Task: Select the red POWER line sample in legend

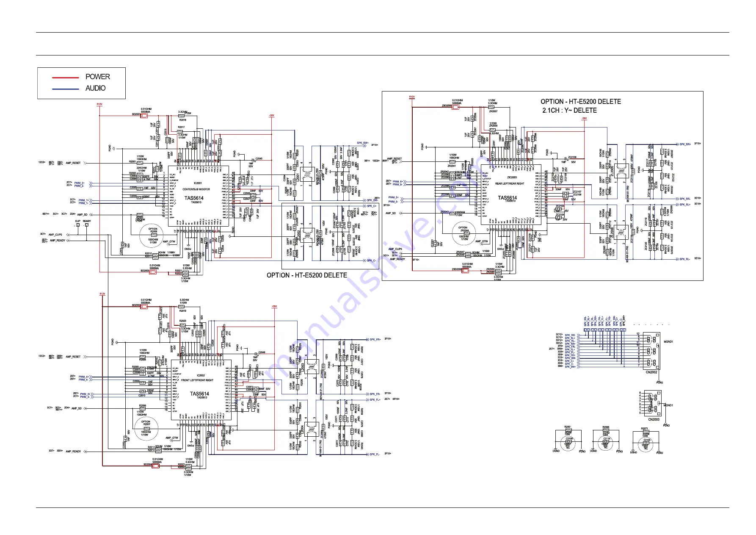Action: pyautogui.click(x=66, y=78)
